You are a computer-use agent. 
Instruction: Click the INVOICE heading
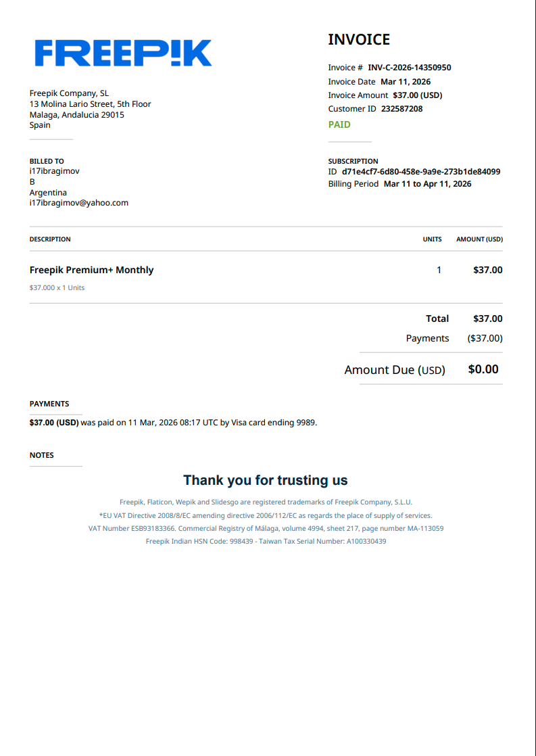359,39
